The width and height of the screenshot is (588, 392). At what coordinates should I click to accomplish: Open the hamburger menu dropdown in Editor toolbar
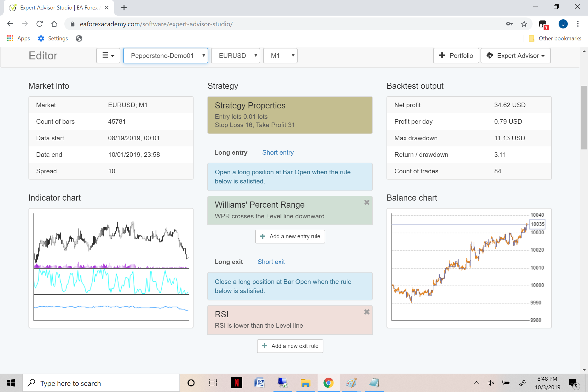(108, 56)
